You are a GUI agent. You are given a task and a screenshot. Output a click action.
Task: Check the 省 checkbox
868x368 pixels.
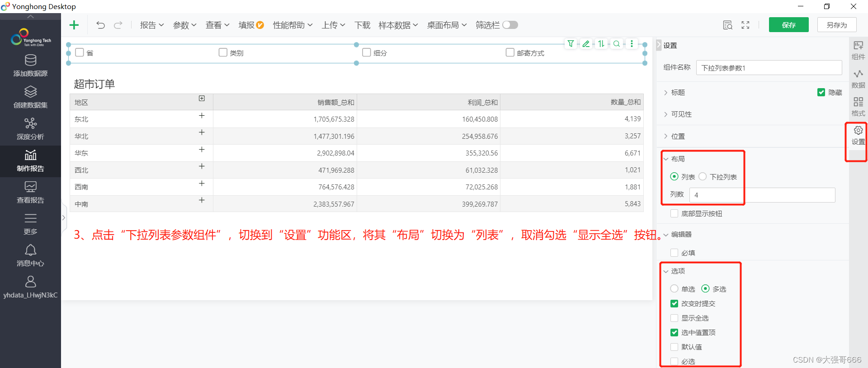[x=80, y=52]
